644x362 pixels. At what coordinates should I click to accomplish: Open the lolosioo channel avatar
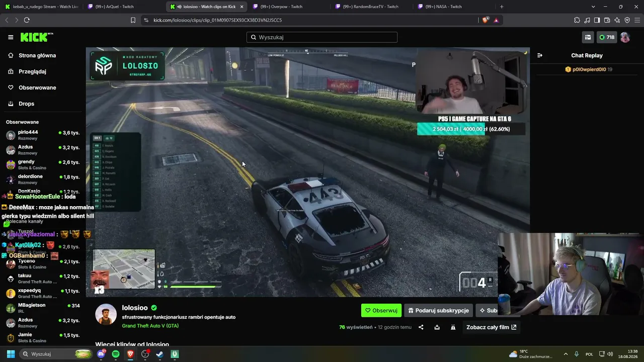[106, 314]
